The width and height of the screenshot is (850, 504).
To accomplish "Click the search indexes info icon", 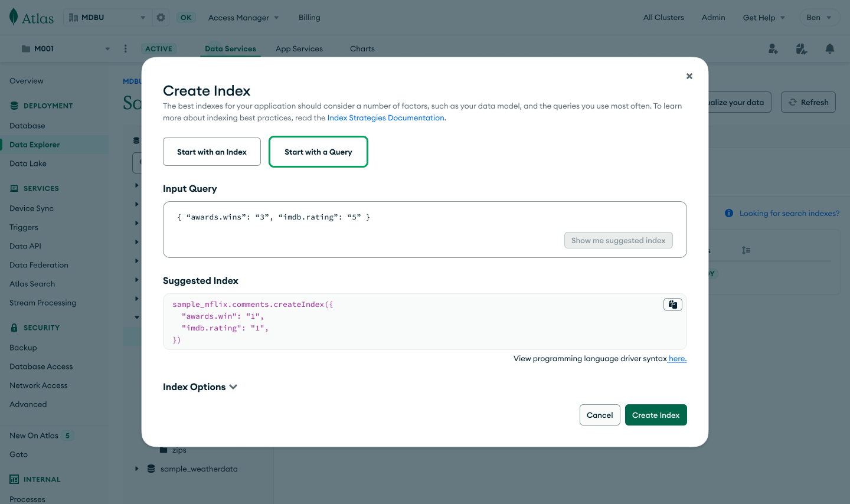I will click(x=729, y=213).
